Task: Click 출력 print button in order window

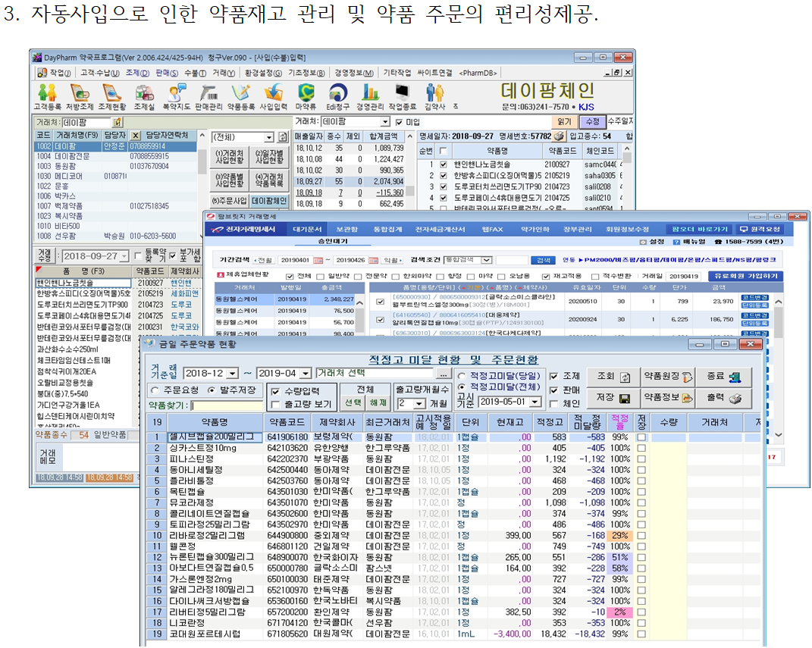Action: pos(724,398)
